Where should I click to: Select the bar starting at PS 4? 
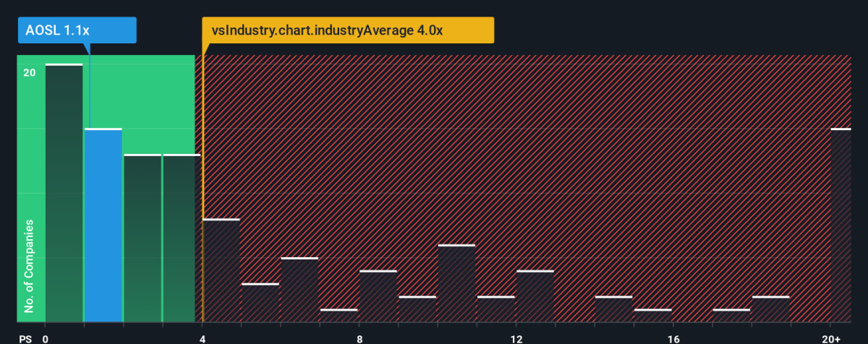[221, 270]
